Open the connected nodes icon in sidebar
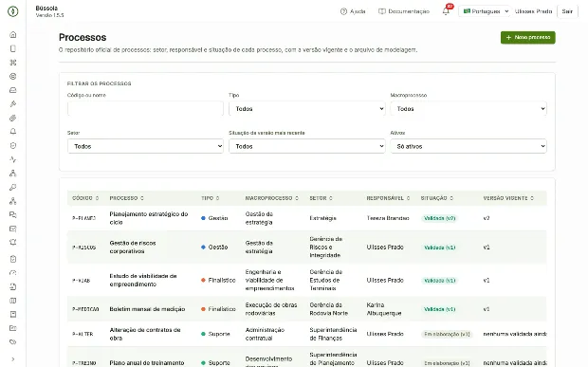The height and width of the screenshot is (367, 588). click(x=13, y=201)
